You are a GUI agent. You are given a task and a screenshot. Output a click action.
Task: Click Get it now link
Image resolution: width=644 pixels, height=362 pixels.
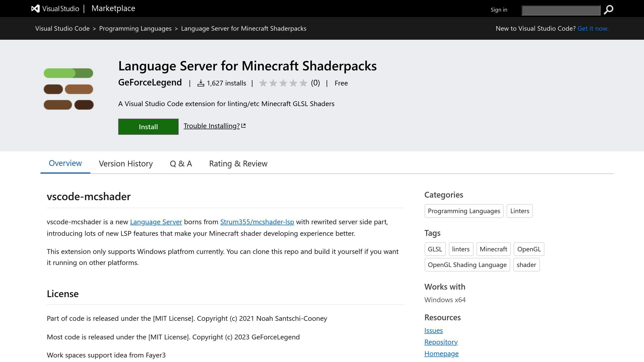click(593, 28)
